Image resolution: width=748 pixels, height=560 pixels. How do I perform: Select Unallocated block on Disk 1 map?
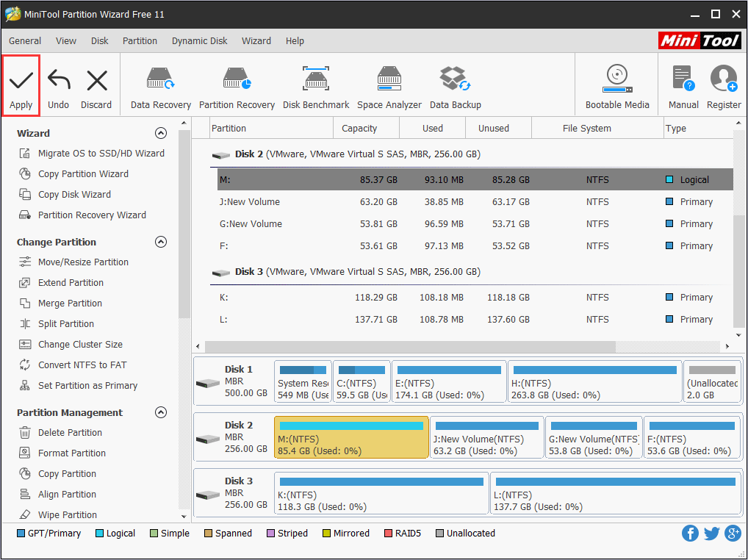tap(712, 381)
